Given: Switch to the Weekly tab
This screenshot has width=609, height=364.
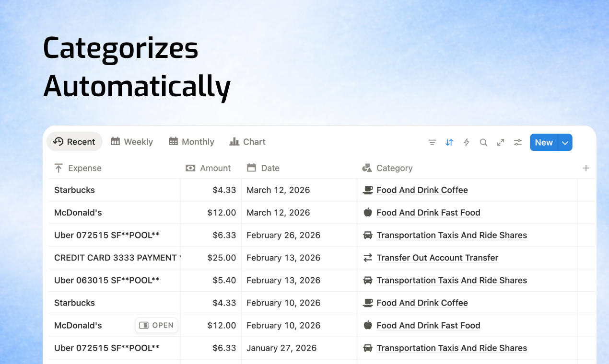Looking at the screenshot, I should [x=132, y=142].
